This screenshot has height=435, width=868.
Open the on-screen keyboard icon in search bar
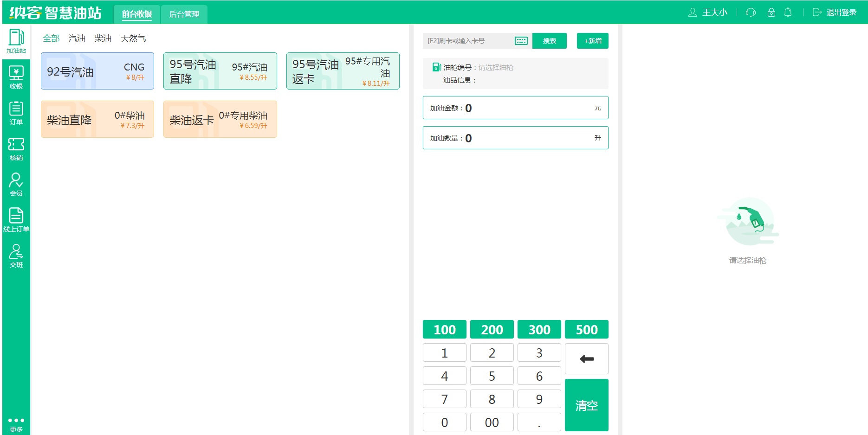521,41
